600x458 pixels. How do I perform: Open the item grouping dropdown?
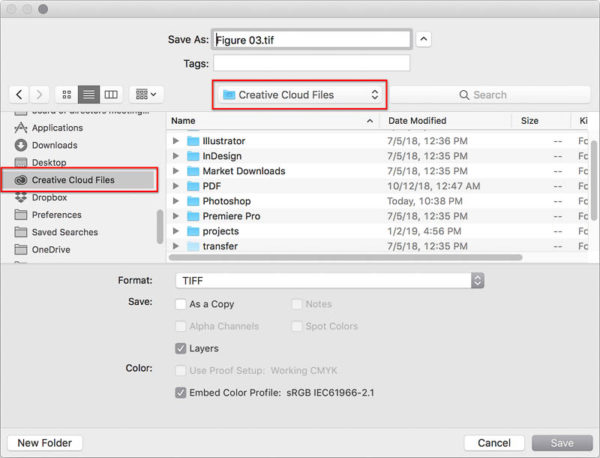[147, 95]
